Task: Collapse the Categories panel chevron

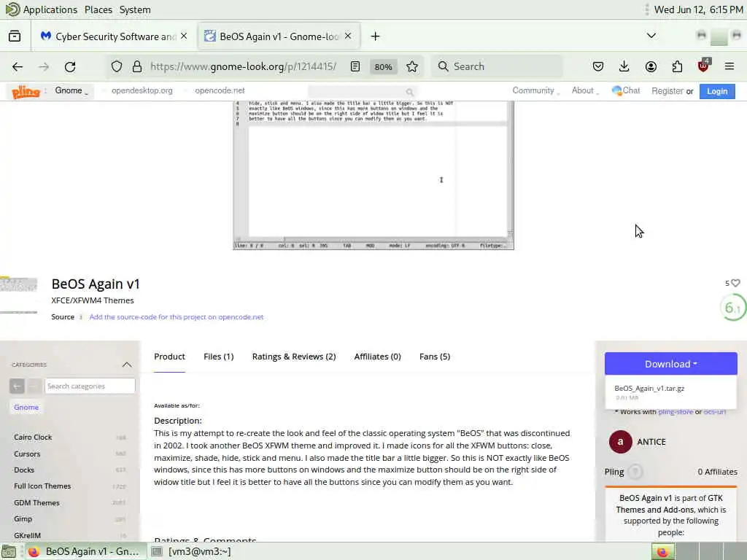Action: pyautogui.click(x=127, y=365)
